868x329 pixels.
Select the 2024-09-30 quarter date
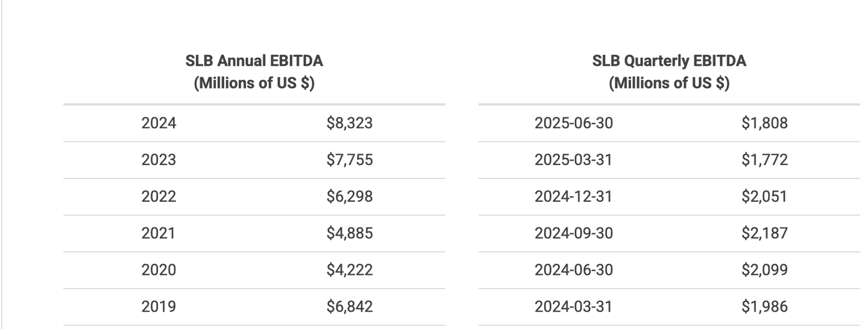[573, 233]
